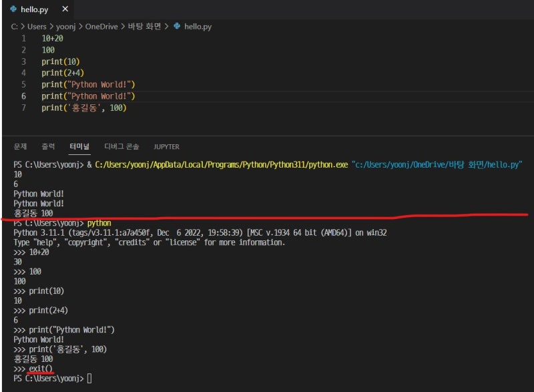Switch to the 문제 panel tab

point(20,146)
